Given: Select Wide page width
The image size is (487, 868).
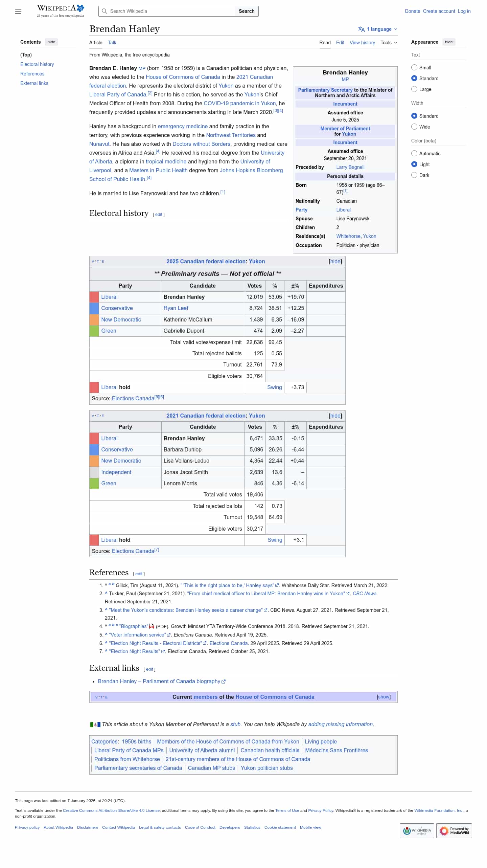Looking at the screenshot, I should point(414,127).
